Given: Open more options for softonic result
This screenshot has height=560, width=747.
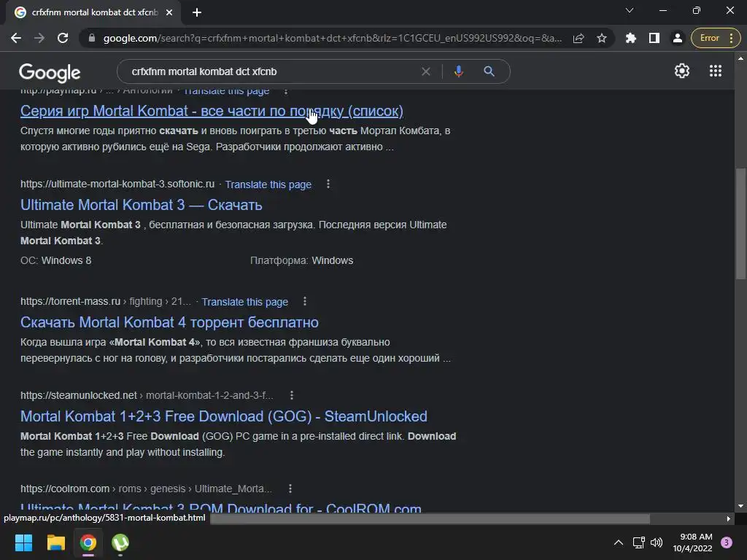Looking at the screenshot, I should (x=328, y=184).
